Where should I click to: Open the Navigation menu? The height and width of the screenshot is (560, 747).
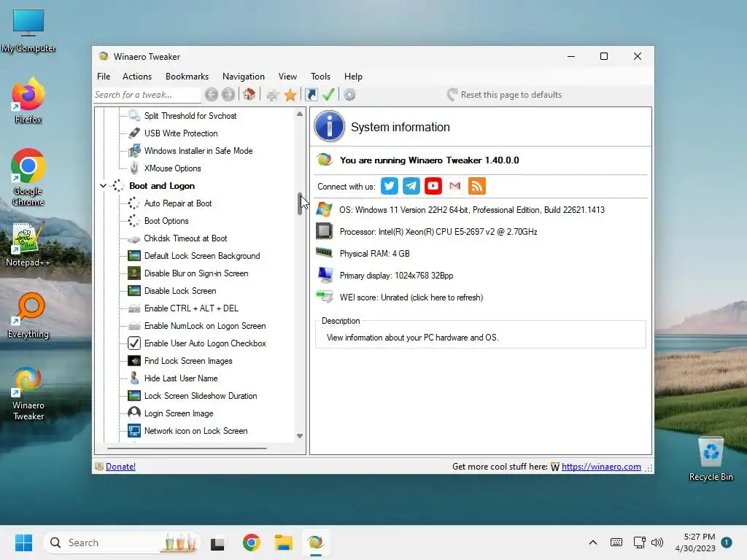pyautogui.click(x=244, y=76)
